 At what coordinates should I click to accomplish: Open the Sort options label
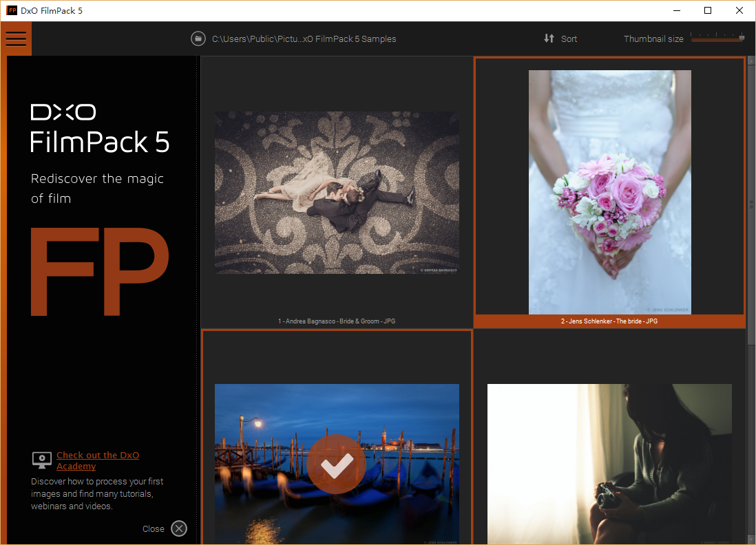coord(569,39)
